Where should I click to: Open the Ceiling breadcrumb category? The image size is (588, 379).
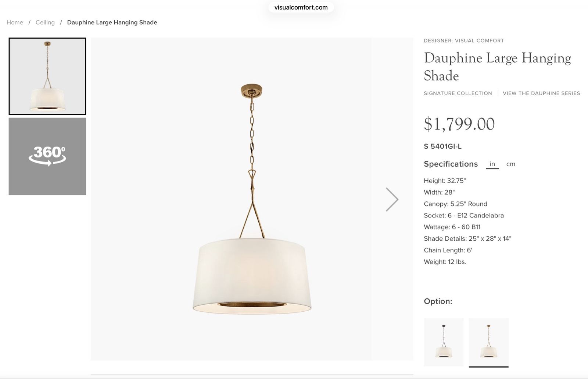pyautogui.click(x=45, y=22)
